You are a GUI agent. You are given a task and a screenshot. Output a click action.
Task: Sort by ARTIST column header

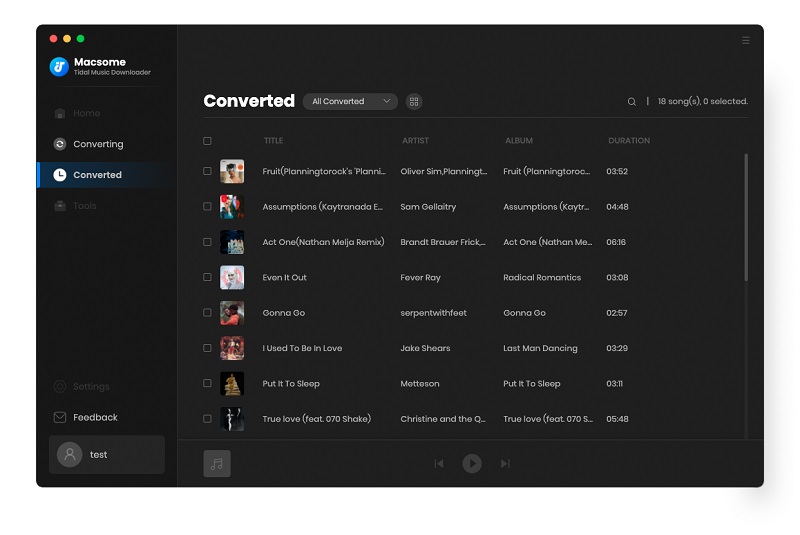point(415,141)
